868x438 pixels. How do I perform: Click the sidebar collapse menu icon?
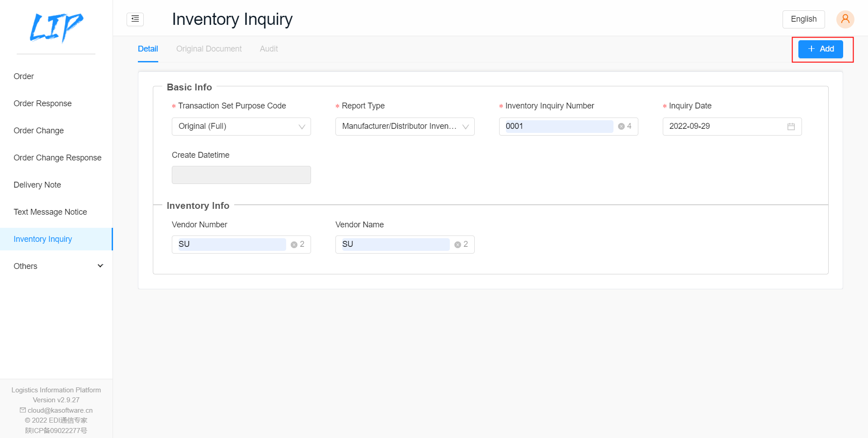(x=135, y=19)
